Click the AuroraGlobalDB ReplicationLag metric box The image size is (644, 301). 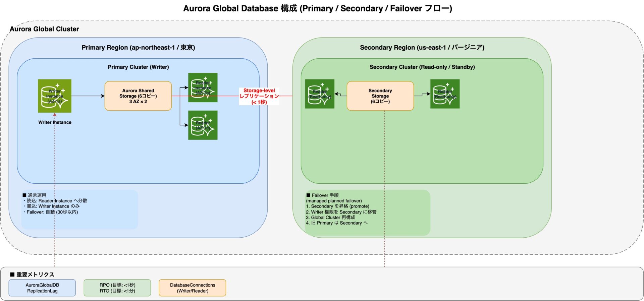[42, 288]
